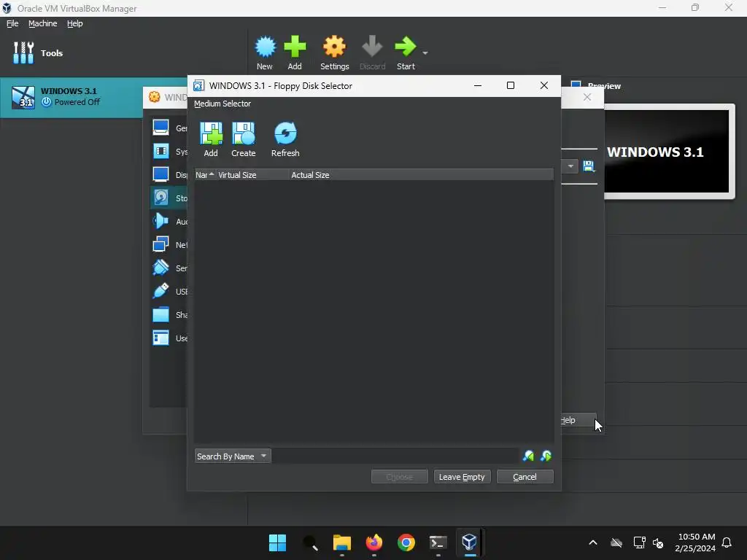Click Help button in Settings window
Screen dimensions: 747x560
tap(578, 420)
